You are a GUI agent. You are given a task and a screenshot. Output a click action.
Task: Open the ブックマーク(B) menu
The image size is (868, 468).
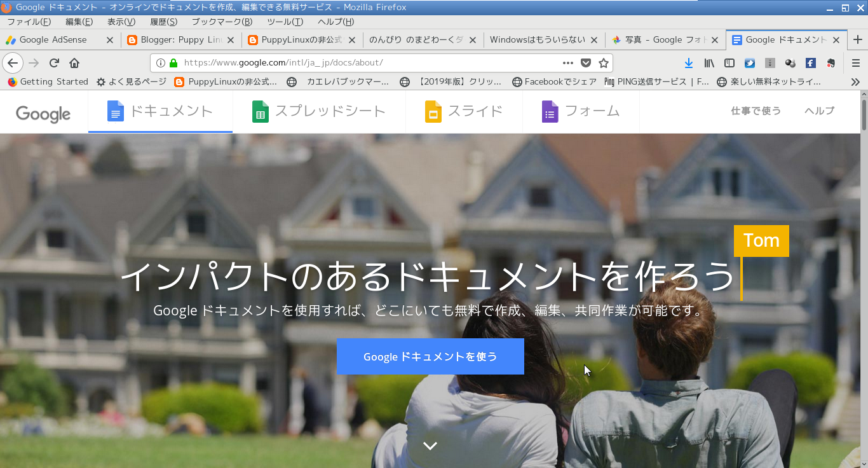click(222, 22)
